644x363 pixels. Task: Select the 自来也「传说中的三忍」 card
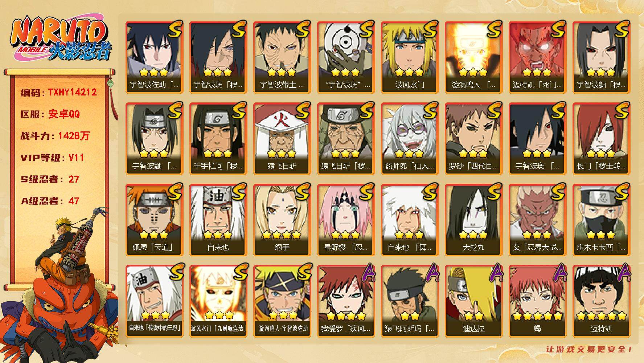point(154,301)
